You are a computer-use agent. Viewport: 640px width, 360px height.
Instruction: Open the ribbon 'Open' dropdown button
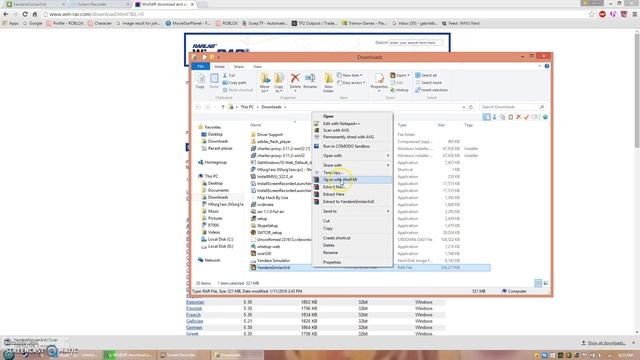(x=400, y=76)
